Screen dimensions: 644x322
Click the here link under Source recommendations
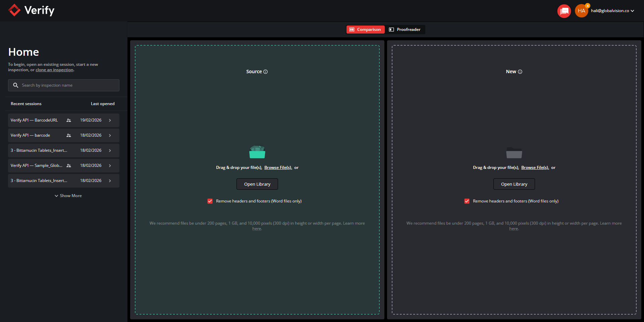point(257,229)
